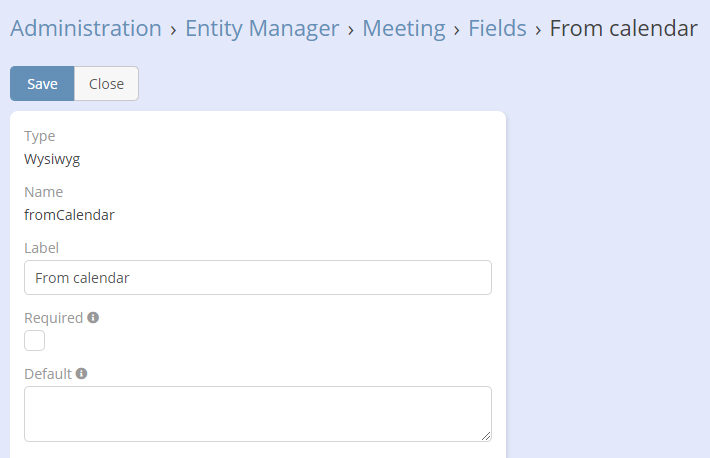Open Entity Manager breadcrumb link

[x=262, y=28]
